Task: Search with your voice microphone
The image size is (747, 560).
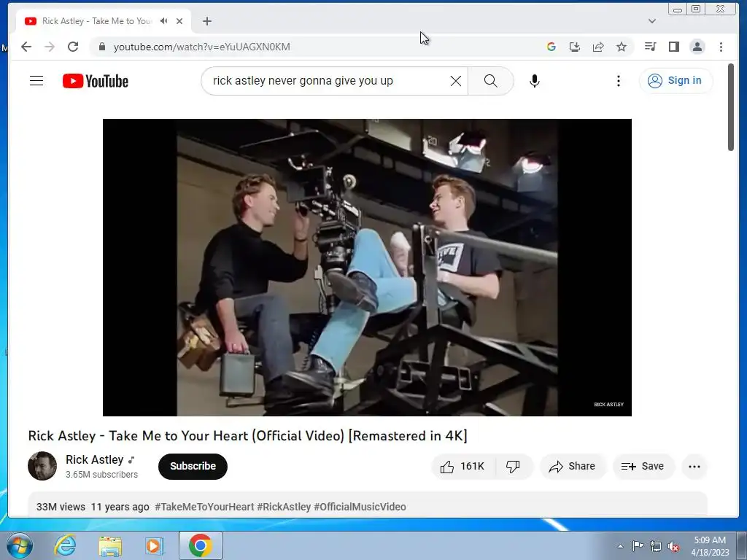Action: click(x=535, y=81)
